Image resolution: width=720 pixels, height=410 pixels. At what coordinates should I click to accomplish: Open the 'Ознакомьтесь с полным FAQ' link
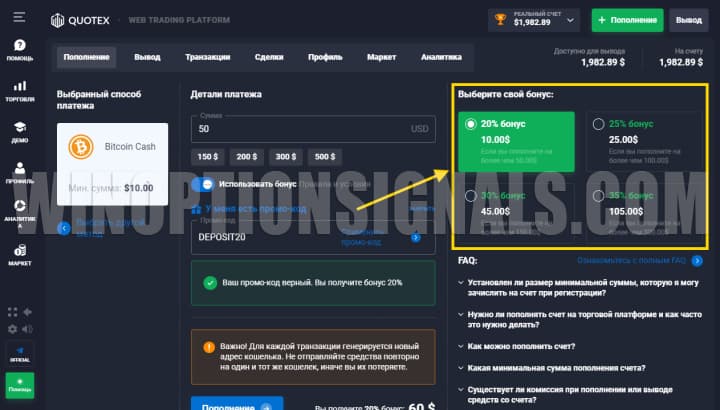coord(638,260)
